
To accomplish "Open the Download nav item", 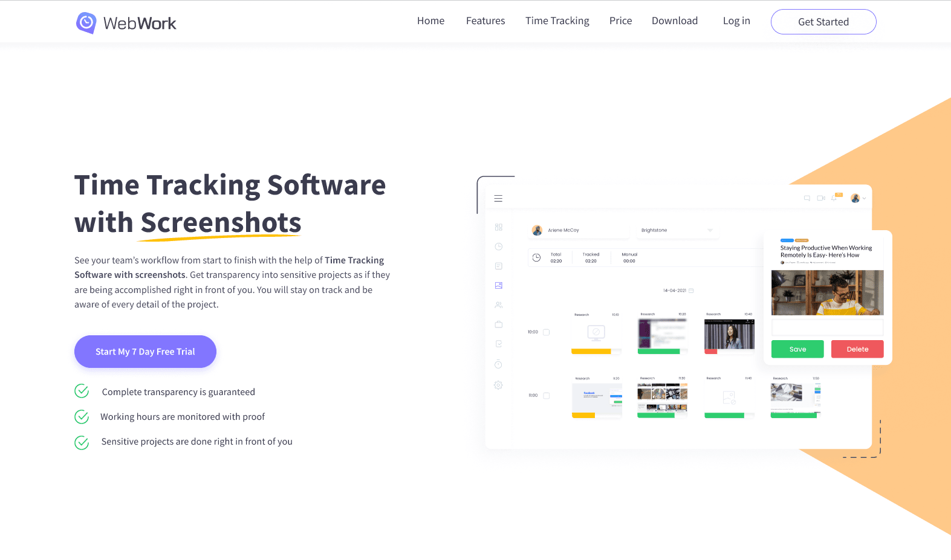I will pyautogui.click(x=675, y=21).
